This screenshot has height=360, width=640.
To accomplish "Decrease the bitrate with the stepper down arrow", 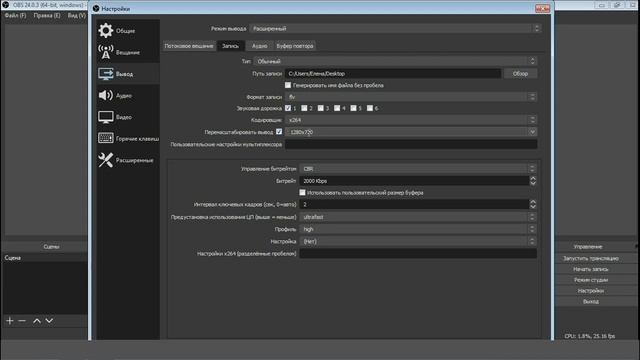I will 533,183.
